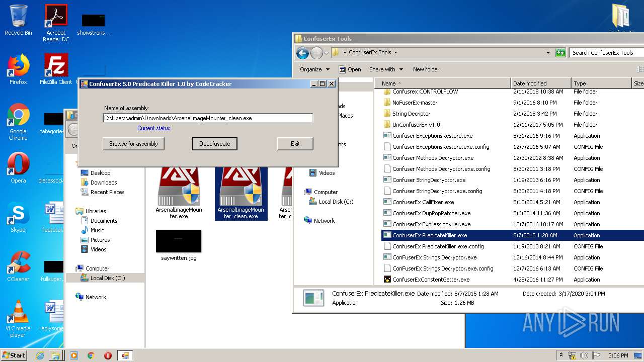Click New folder toolbar button
The width and height of the screenshot is (644, 362).
(426, 69)
